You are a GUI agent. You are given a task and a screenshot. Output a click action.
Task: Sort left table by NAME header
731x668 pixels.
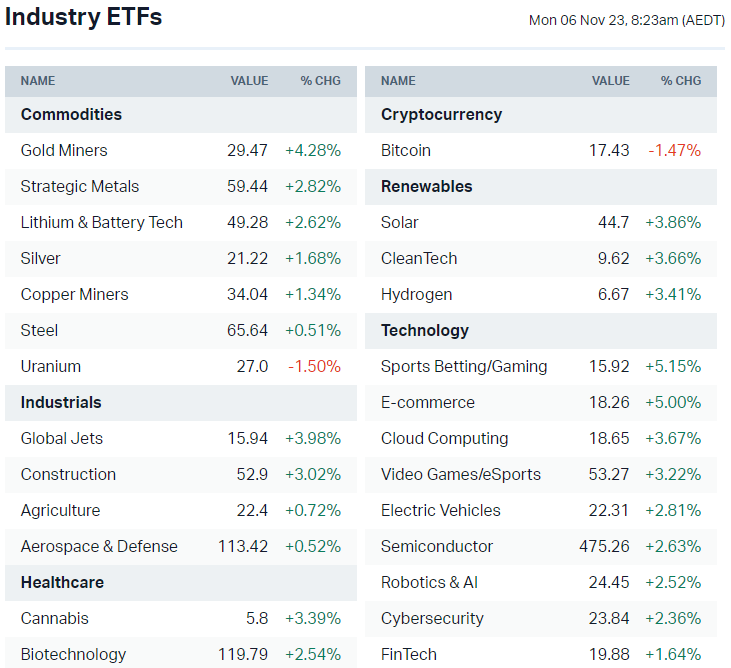(38, 81)
